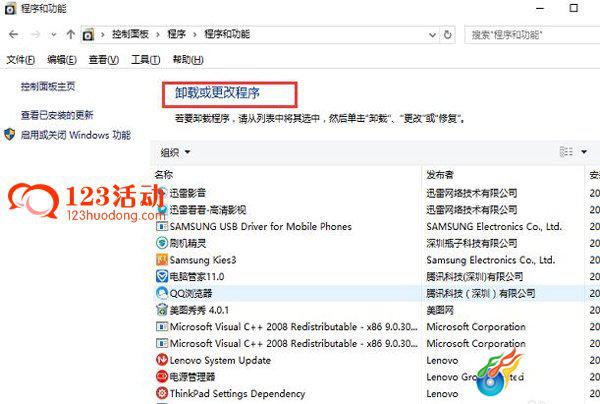Click the shield icon beside Windows 功能
600x404 pixels.
[10, 134]
